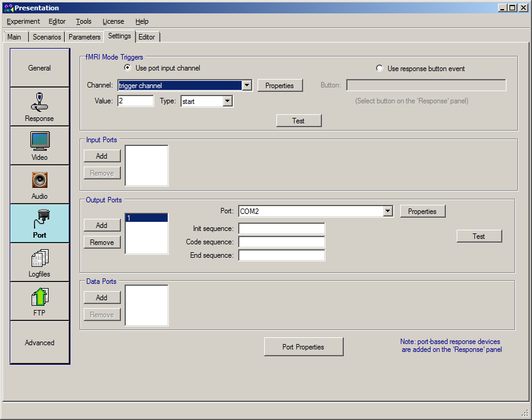The width and height of the screenshot is (532, 420).
Task: Open the Audio settings panel
Action: (x=39, y=185)
